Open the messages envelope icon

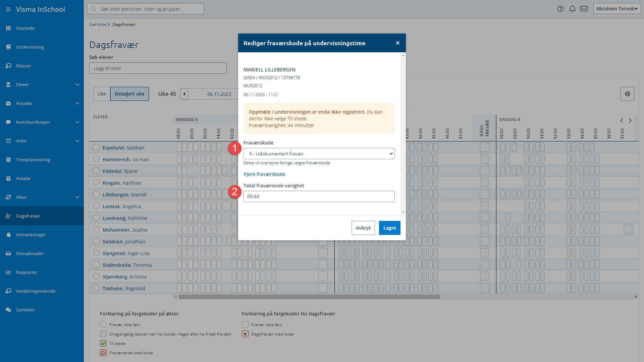pyautogui.click(x=584, y=9)
